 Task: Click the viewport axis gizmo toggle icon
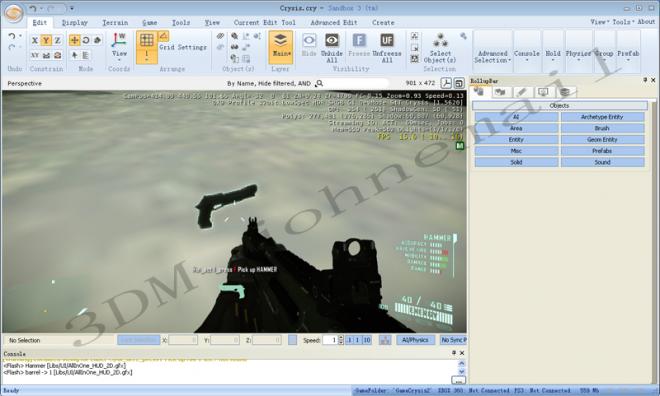pyautogui.click(x=446, y=83)
